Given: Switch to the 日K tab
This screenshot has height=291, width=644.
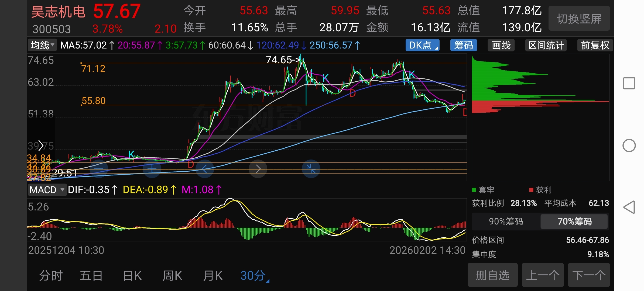Looking at the screenshot, I should click(132, 276).
